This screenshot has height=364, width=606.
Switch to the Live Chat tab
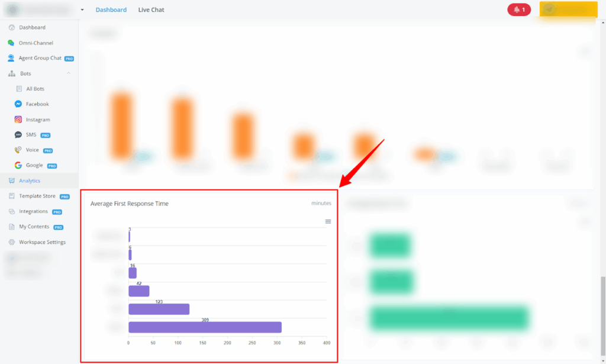point(151,10)
